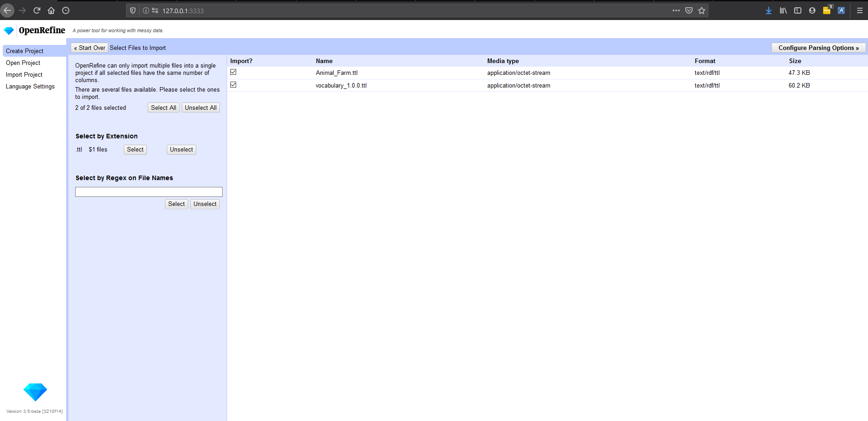Click the Animal_Farm.ttl file name

click(337, 73)
